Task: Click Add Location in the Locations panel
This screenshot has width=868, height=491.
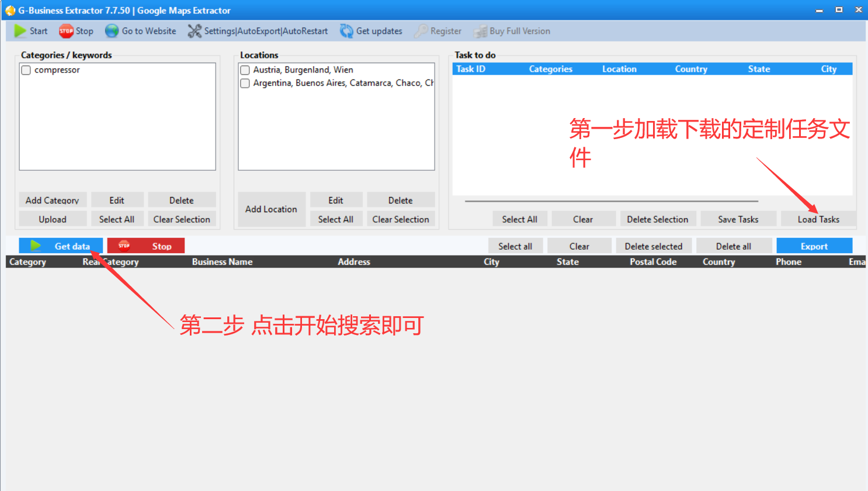Action: (271, 209)
